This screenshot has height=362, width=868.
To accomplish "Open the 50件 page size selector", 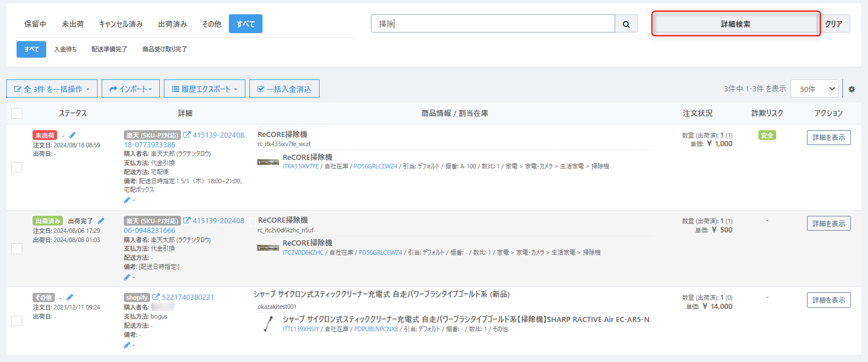I will point(814,89).
